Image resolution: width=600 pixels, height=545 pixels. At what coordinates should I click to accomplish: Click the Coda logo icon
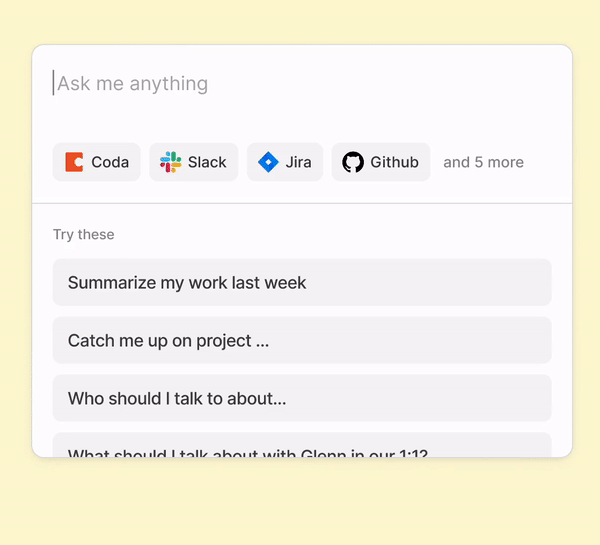[x=74, y=162]
